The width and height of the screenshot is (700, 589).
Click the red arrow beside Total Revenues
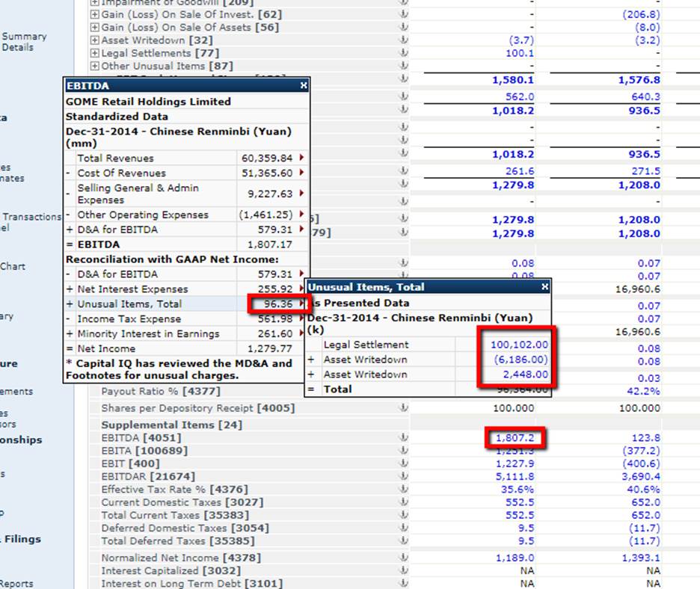[x=302, y=158]
